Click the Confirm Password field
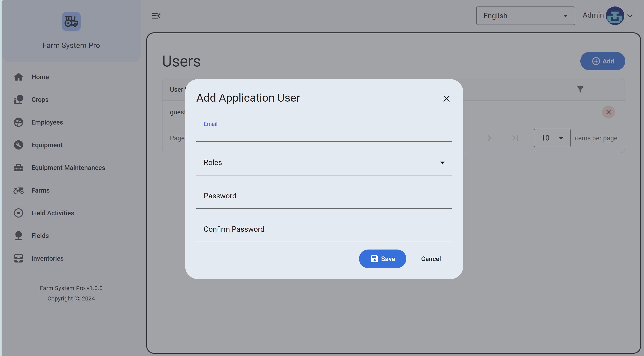Screen dimensions: 644x356 click(x=324, y=229)
